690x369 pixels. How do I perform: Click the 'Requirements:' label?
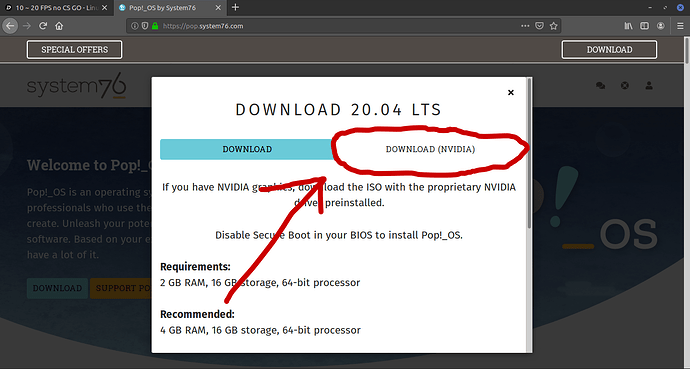[x=195, y=267]
